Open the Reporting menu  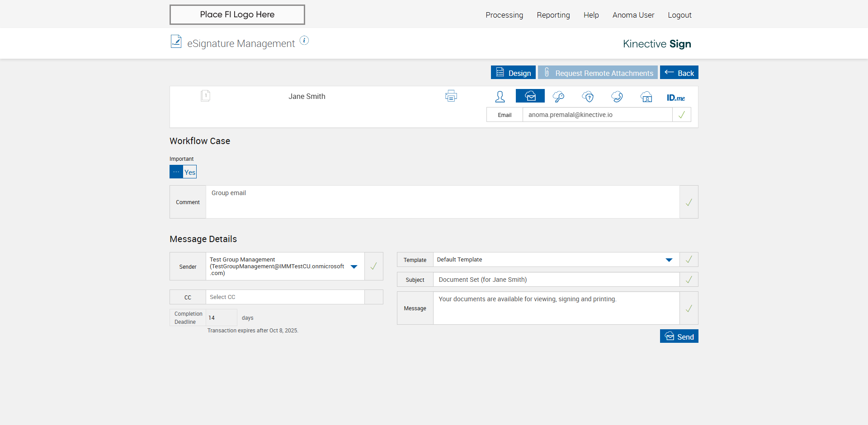[553, 15]
